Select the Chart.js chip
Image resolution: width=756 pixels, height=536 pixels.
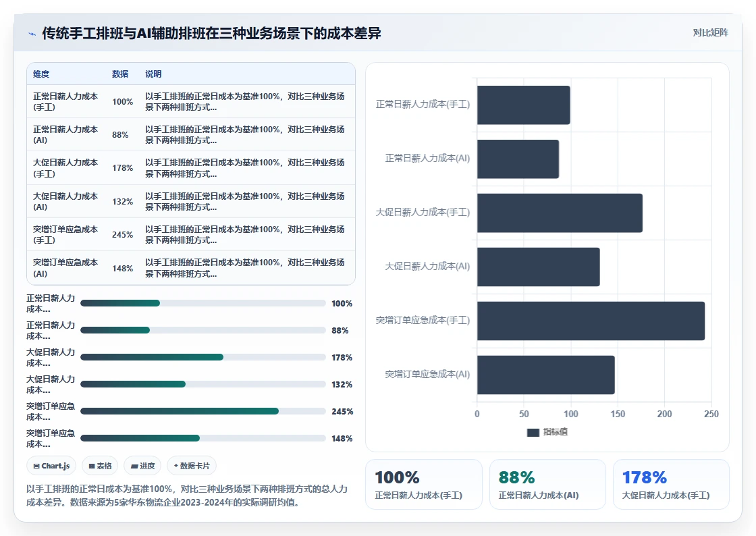coord(51,466)
